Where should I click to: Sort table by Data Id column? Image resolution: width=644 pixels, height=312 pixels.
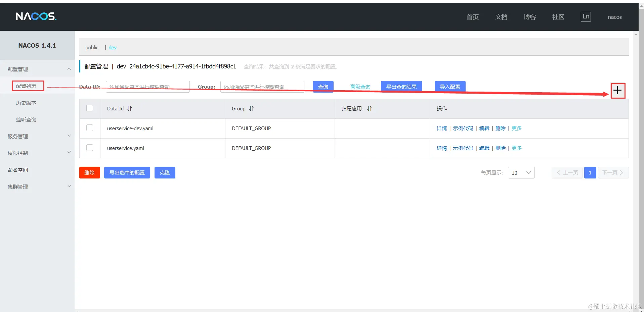(x=130, y=108)
